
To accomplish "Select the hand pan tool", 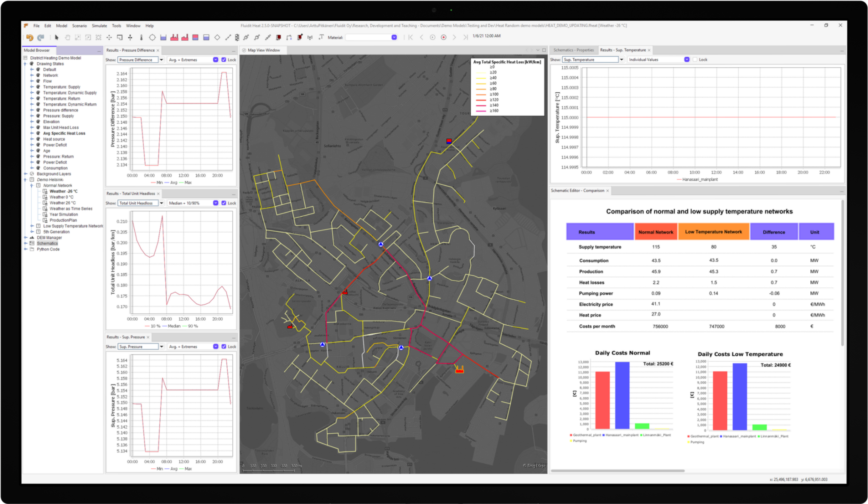I will point(67,37).
